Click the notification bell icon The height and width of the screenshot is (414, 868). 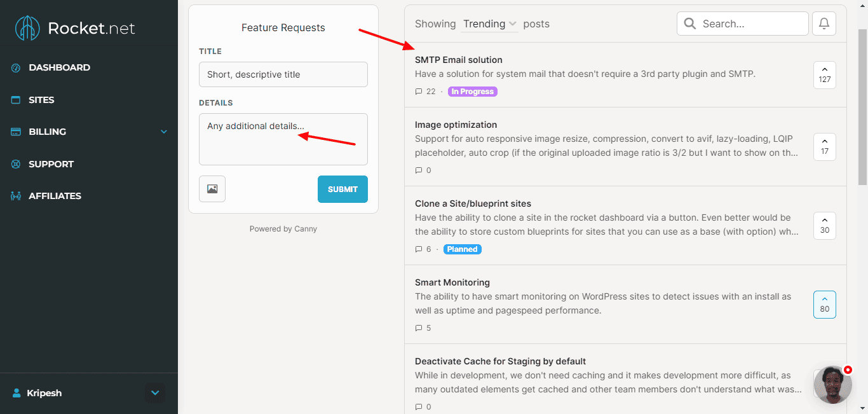point(824,24)
